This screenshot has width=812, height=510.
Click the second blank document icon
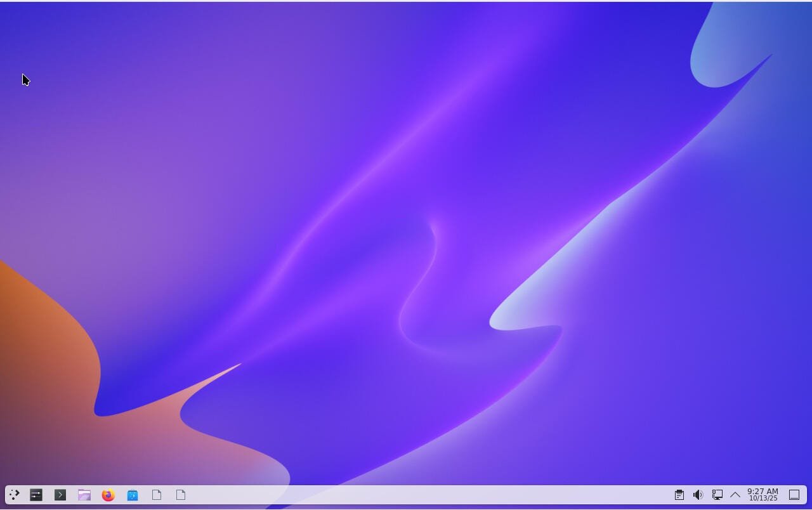click(181, 495)
